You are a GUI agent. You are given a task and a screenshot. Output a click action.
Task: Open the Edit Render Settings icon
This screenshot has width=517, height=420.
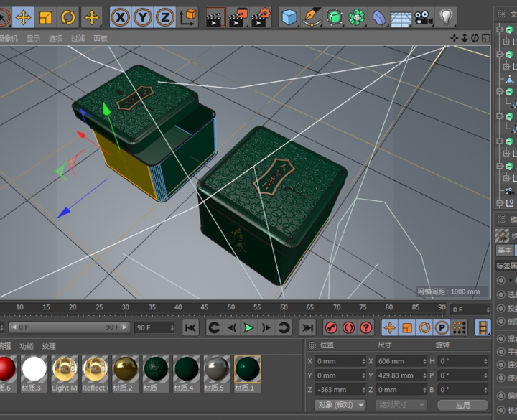pyautogui.click(x=262, y=17)
